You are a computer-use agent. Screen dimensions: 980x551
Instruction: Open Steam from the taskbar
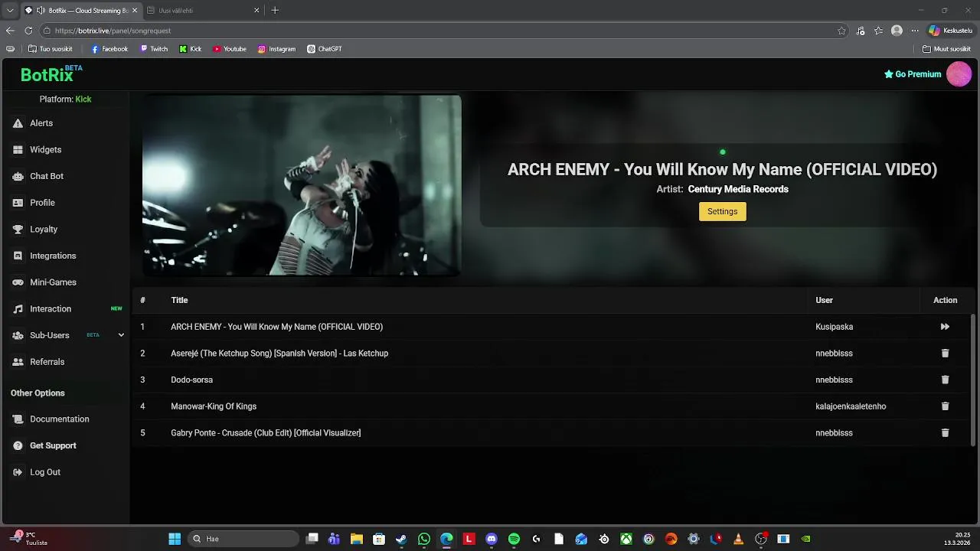tap(401, 539)
